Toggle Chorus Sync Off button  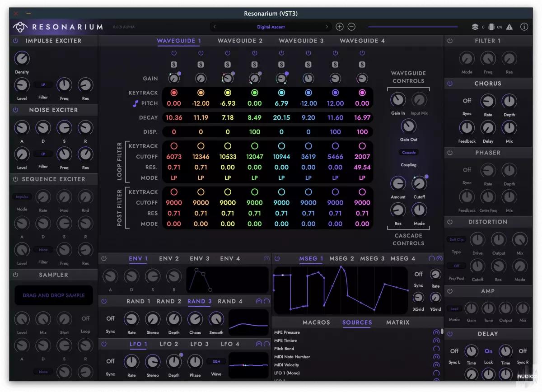tap(467, 101)
